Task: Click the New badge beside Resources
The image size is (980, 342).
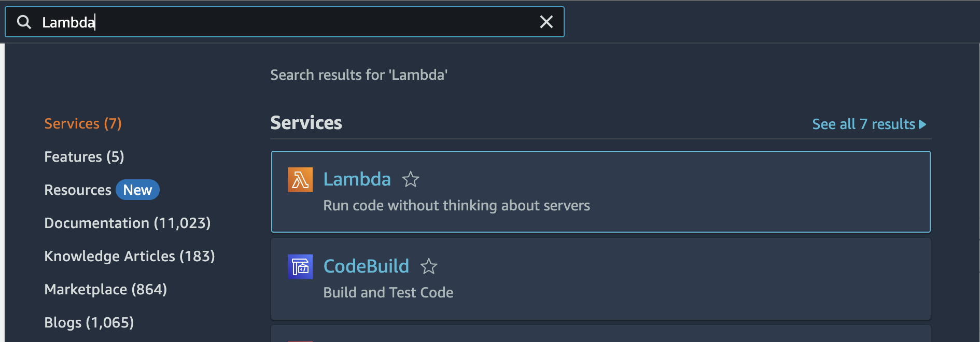Action: tap(137, 190)
